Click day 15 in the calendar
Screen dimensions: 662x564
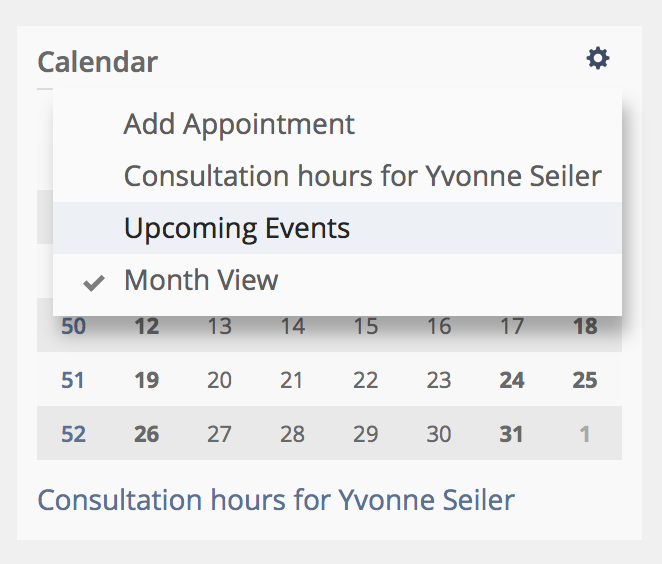pyautogui.click(x=366, y=327)
